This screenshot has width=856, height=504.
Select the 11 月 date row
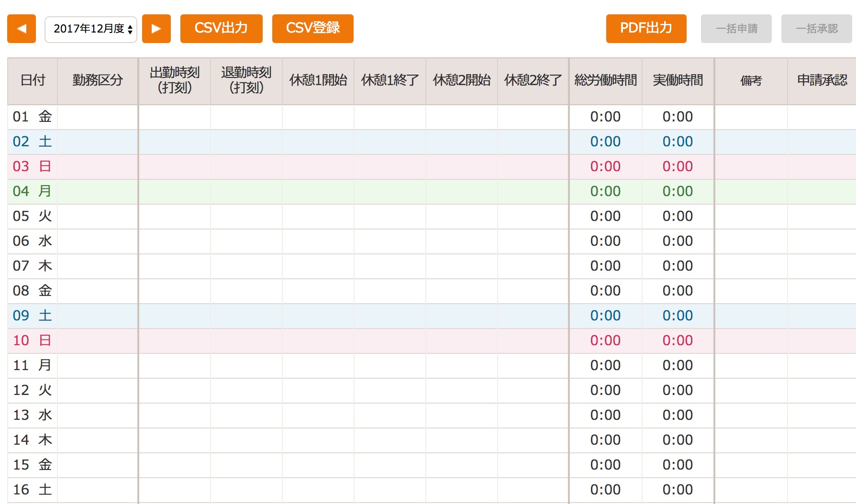click(432, 366)
